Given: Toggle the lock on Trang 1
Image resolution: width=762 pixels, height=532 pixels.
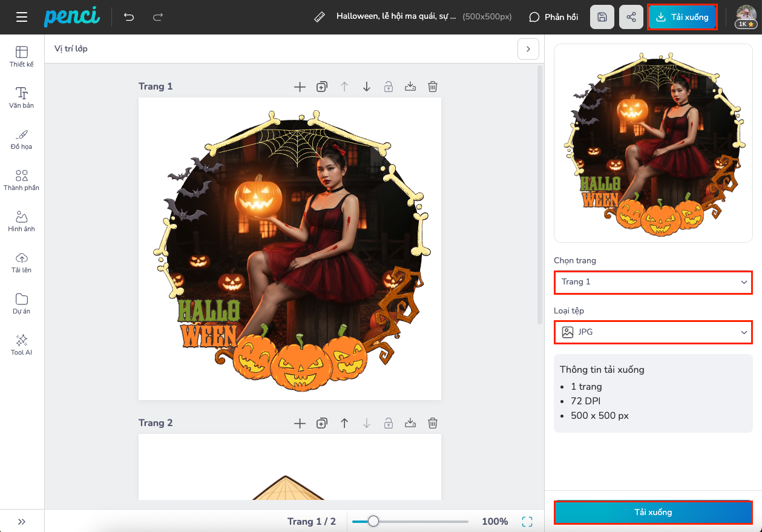Looking at the screenshot, I should (x=389, y=87).
